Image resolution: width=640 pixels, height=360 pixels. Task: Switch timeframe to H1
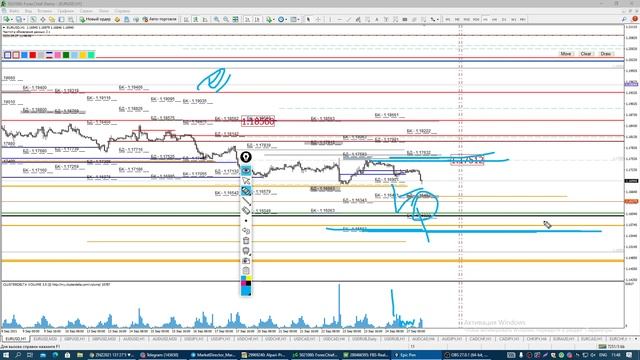[x=485, y=19]
